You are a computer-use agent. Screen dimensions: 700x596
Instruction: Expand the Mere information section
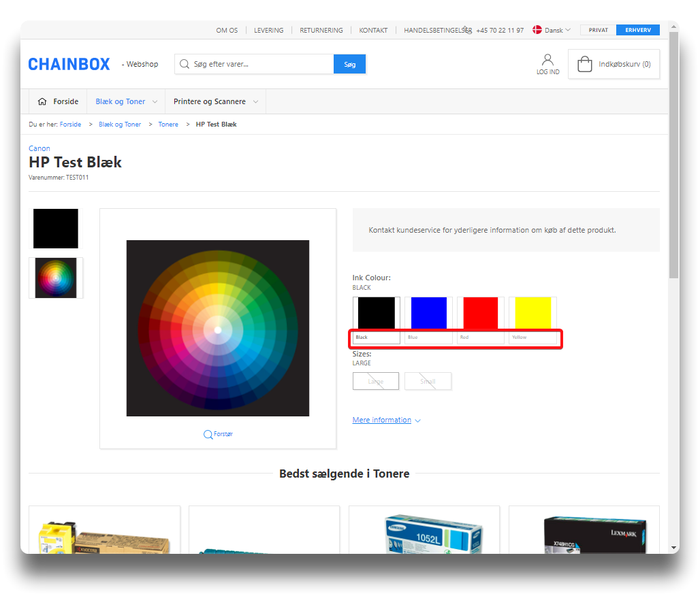point(386,420)
